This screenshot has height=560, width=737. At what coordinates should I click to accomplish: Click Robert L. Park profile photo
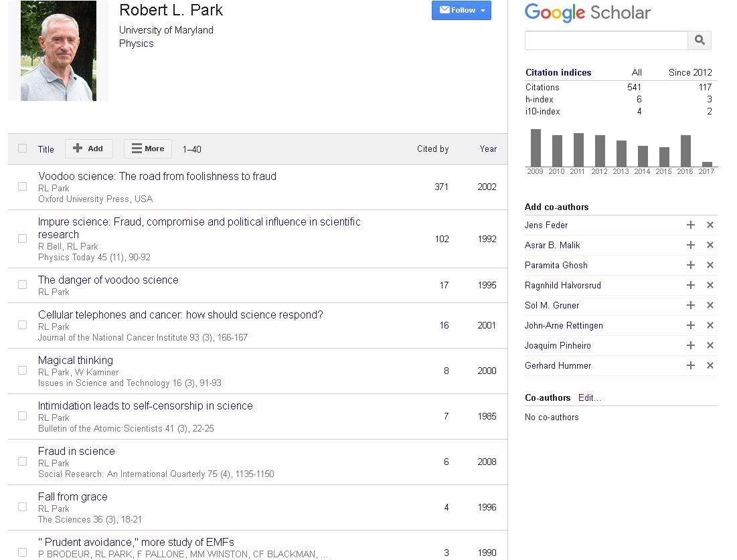point(58,51)
